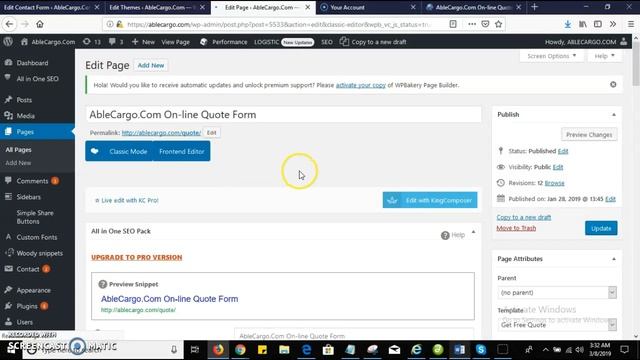Screen dimensions: 640x360
Task: Click the Edit with KingComposer button
Action: tap(430, 200)
